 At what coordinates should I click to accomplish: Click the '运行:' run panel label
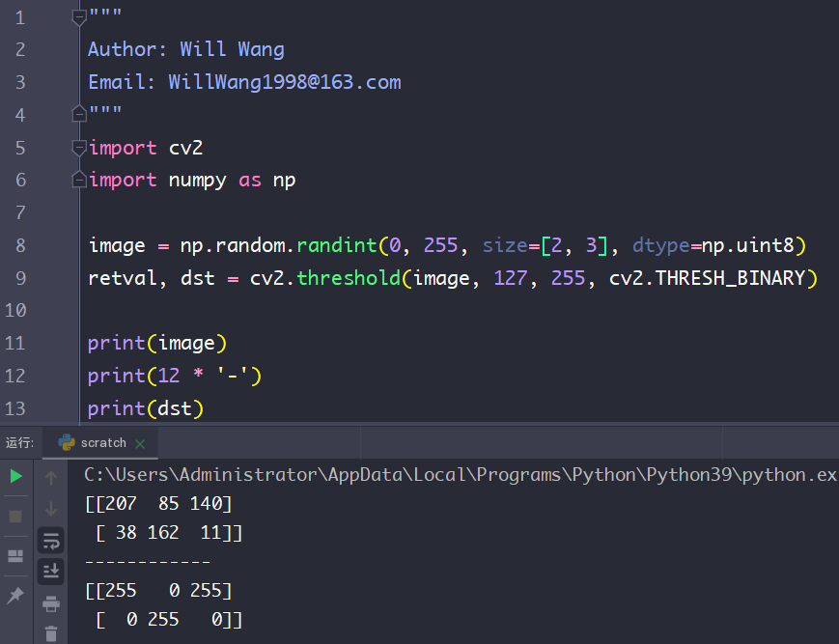(20, 443)
